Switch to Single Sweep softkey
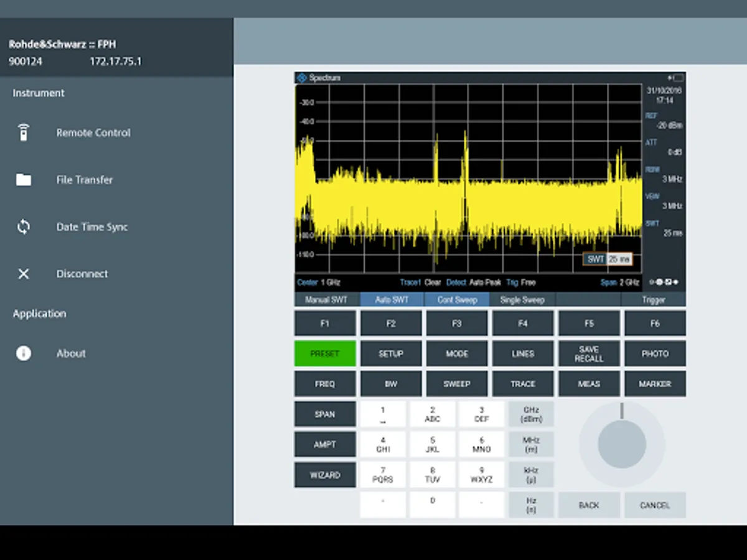The width and height of the screenshot is (747, 560). 522,300
